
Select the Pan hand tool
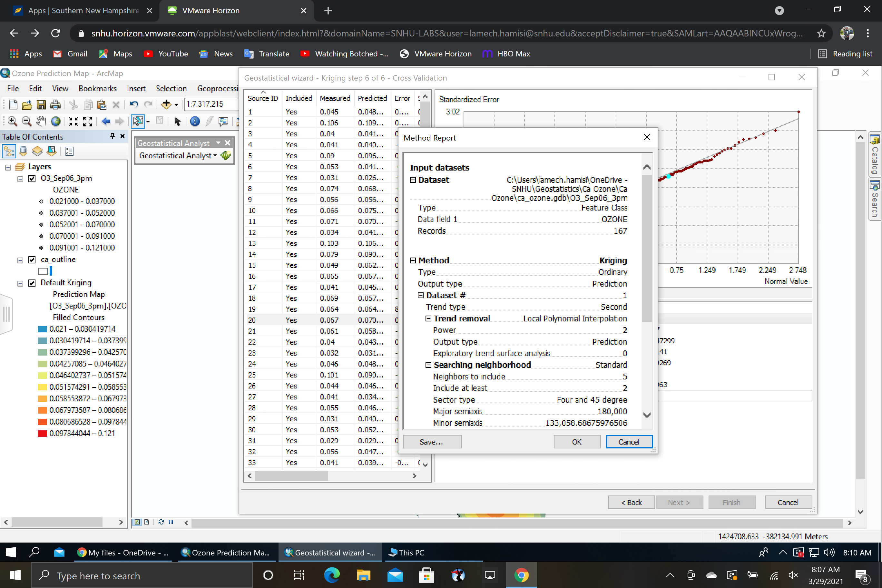click(41, 121)
